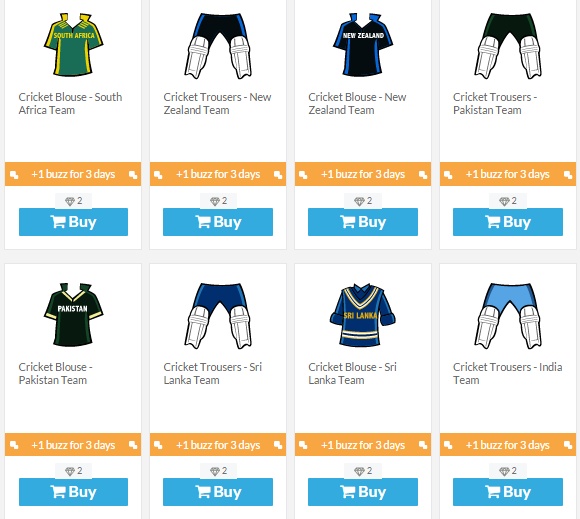Buy the Cricket Trousers New Zealand Team
Screen dimensions: 580x519
coord(218,222)
